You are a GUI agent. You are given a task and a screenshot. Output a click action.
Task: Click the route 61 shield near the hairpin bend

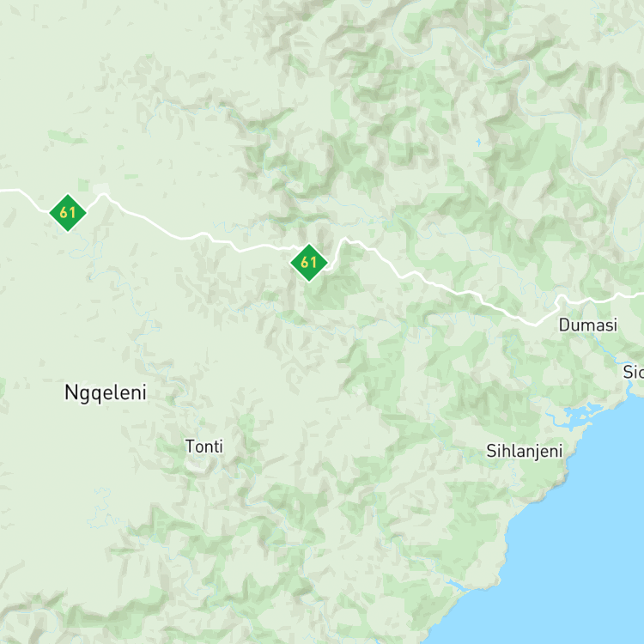309,263
